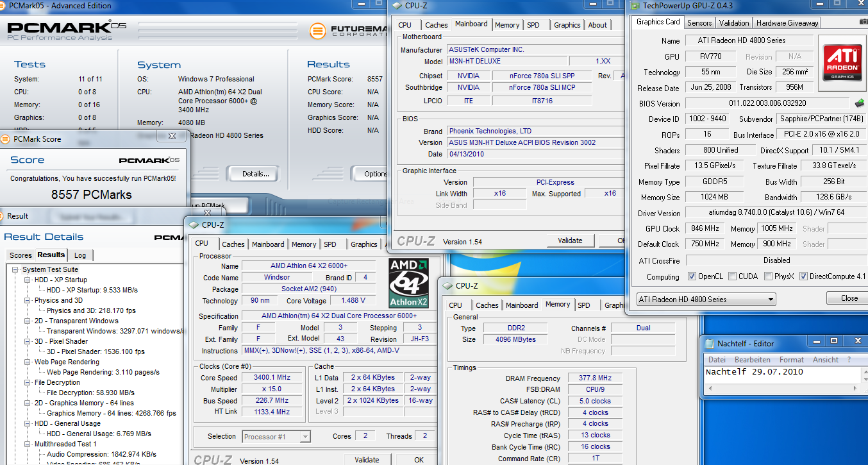Click the GPU-Z screenshot camera icon
868x465 pixels.
pos(864,22)
